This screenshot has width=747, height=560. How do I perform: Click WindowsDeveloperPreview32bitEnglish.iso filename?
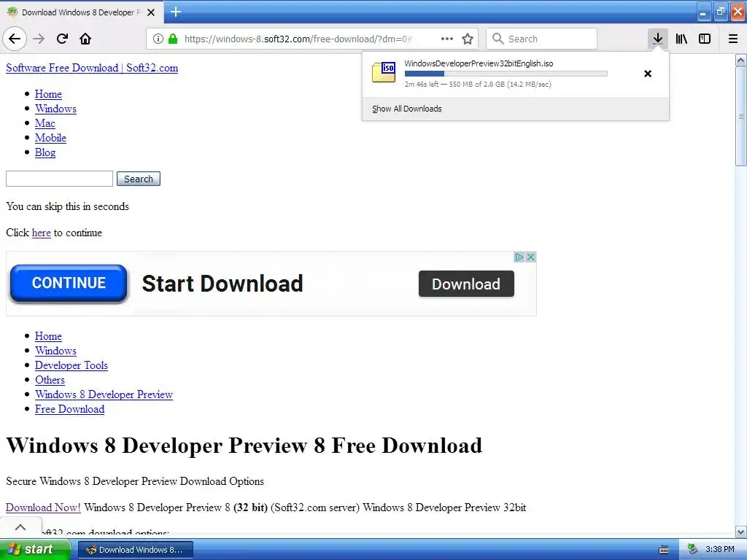click(479, 63)
